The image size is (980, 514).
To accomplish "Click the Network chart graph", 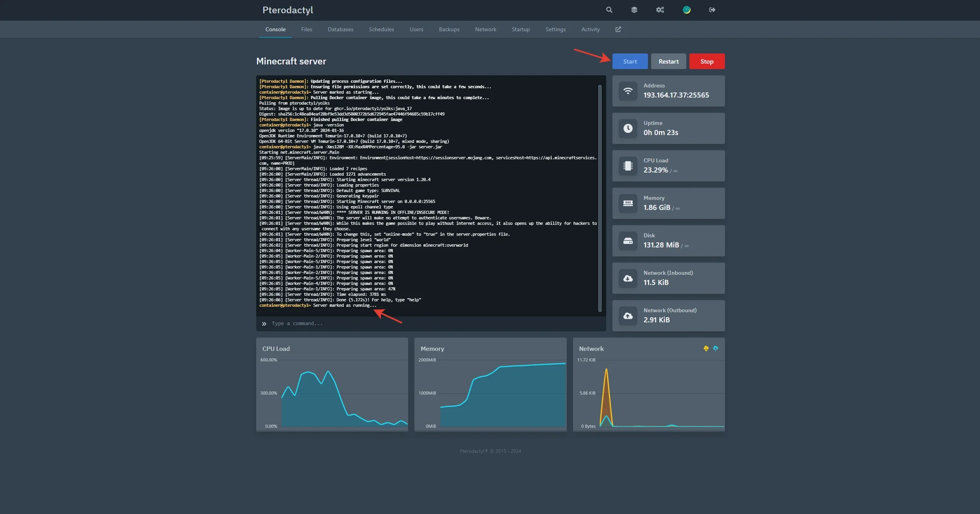I will [x=649, y=393].
